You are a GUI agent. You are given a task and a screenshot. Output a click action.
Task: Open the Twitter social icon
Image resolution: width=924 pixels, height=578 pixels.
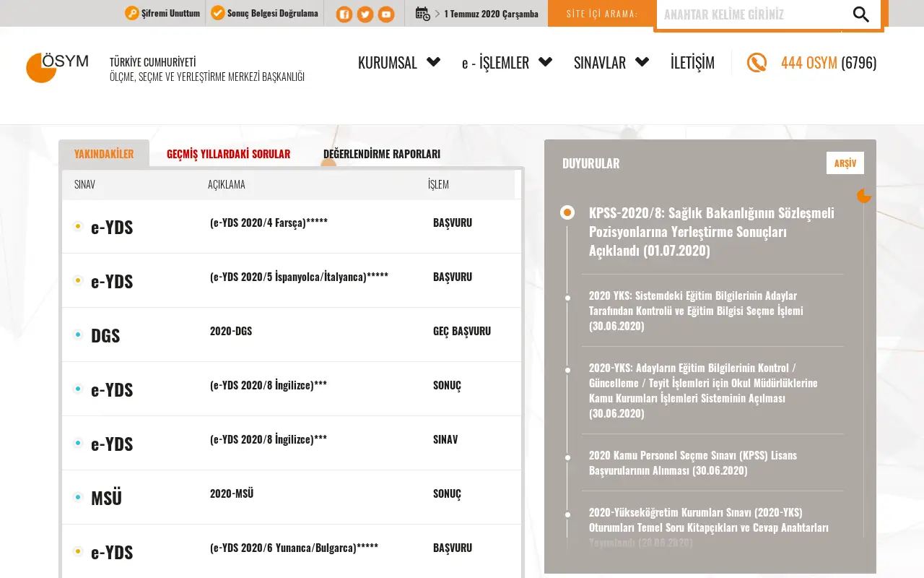365,14
